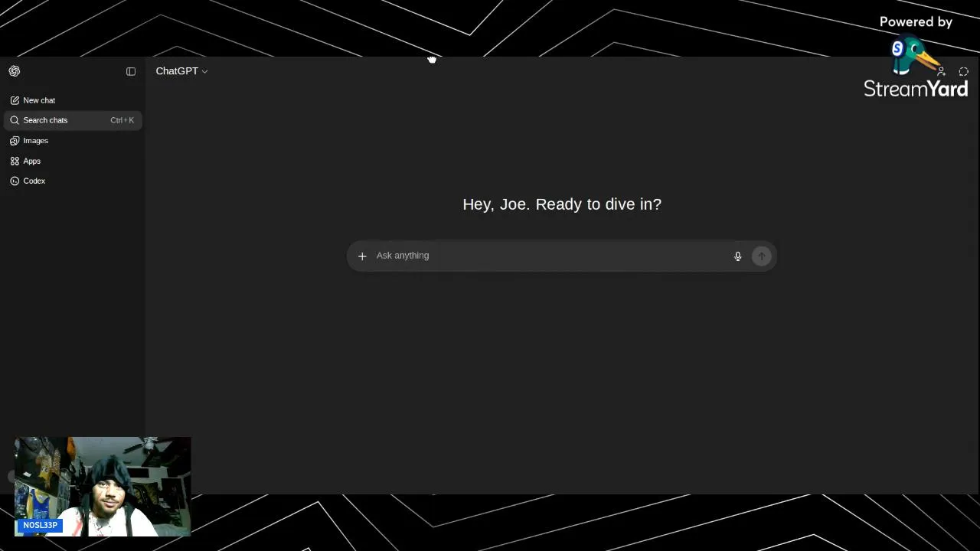Click the Ctrl+K shortcut label
980x551 pixels.
click(x=122, y=120)
